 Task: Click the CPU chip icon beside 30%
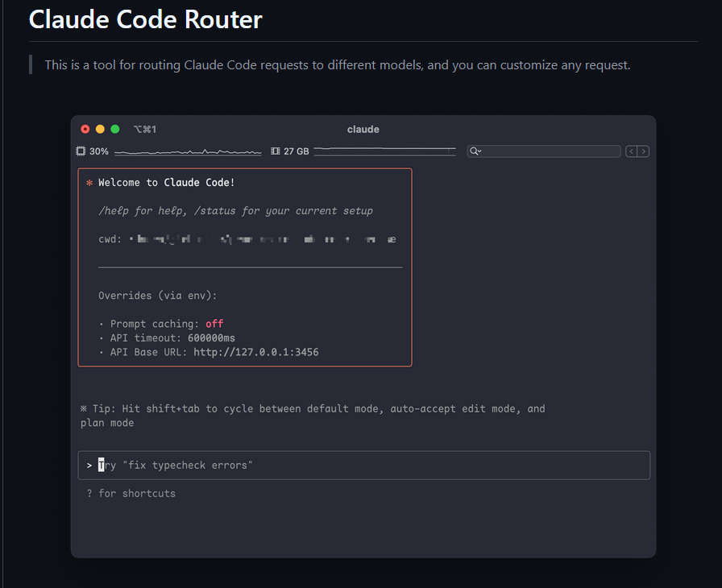pyautogui.click(x=81, y=151)
